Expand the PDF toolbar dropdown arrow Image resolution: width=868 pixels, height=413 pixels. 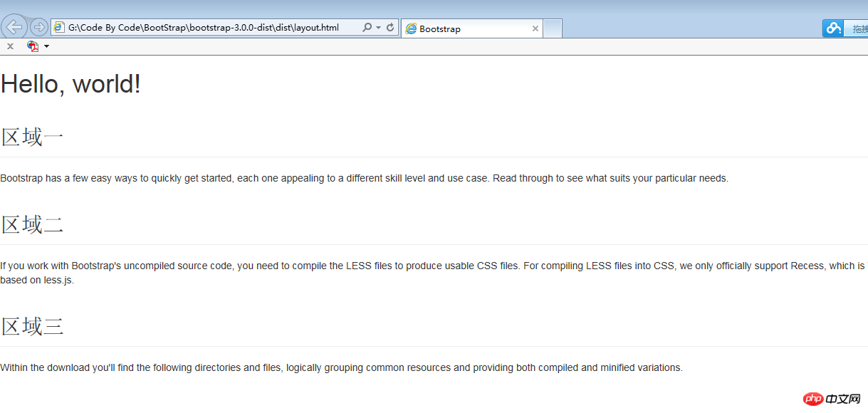46,46
